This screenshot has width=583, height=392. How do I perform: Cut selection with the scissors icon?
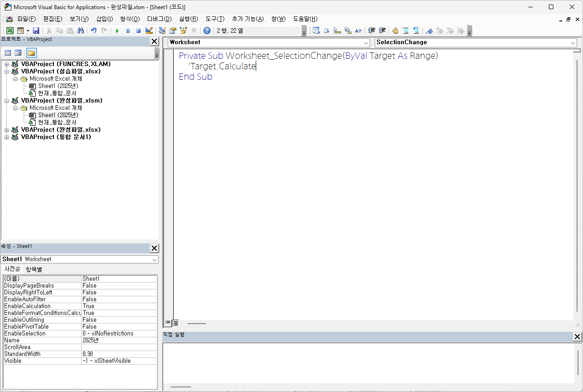(49, 31)
